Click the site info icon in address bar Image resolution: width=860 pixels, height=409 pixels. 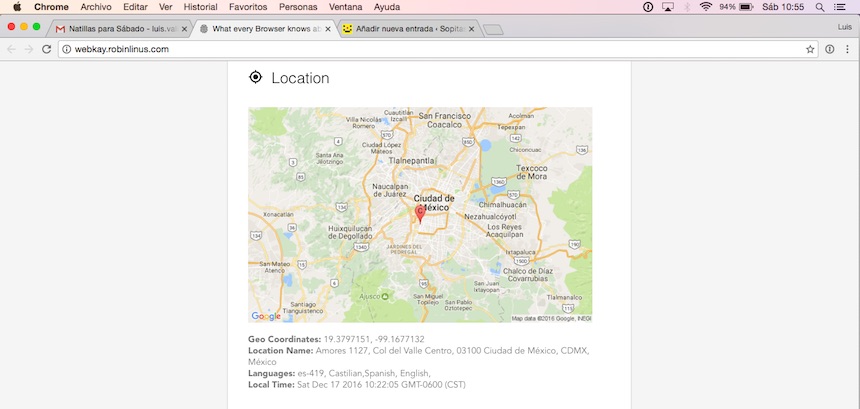(66, 48)
